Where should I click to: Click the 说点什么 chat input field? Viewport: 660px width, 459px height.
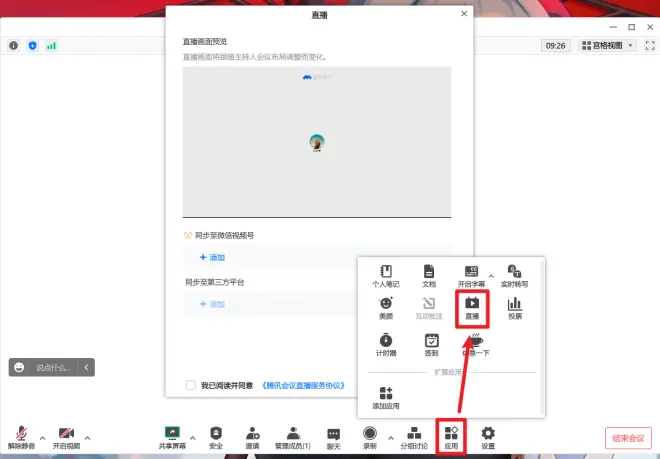click(x=53, y=367)
